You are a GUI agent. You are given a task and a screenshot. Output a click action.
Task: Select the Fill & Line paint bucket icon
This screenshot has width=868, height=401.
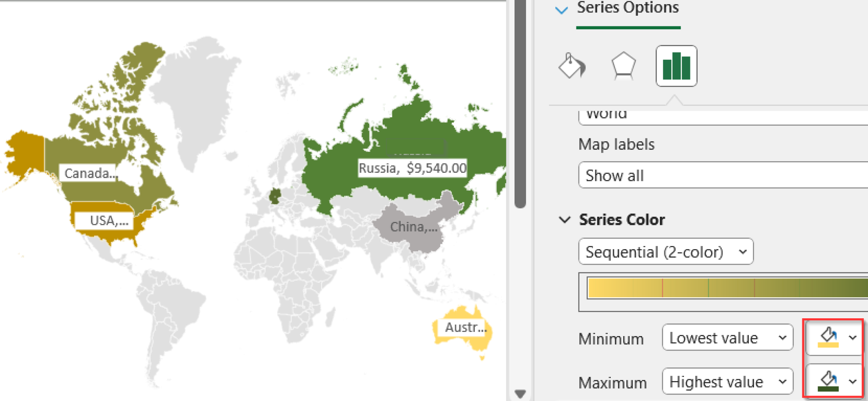(572, 66)
